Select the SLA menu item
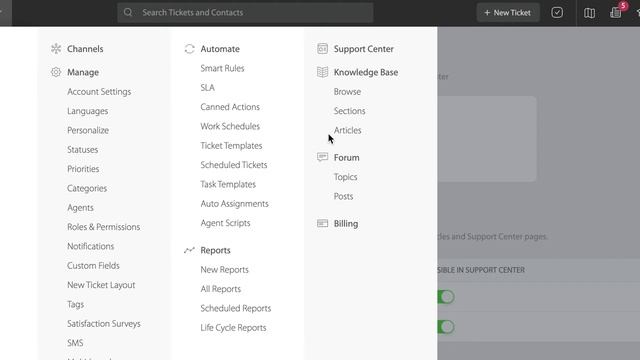The image size is (640, 360). (x=207, y=88)
